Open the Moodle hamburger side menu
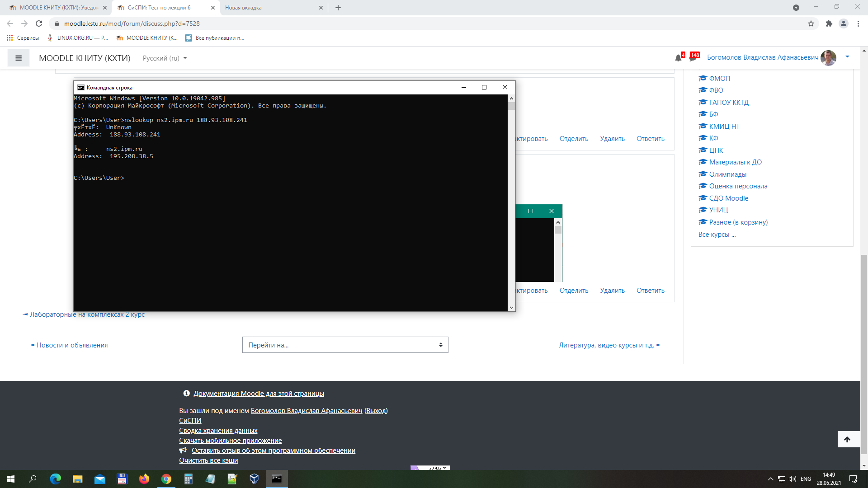The height and width of the screenshot is (488, 868). [x=19, y=58]
